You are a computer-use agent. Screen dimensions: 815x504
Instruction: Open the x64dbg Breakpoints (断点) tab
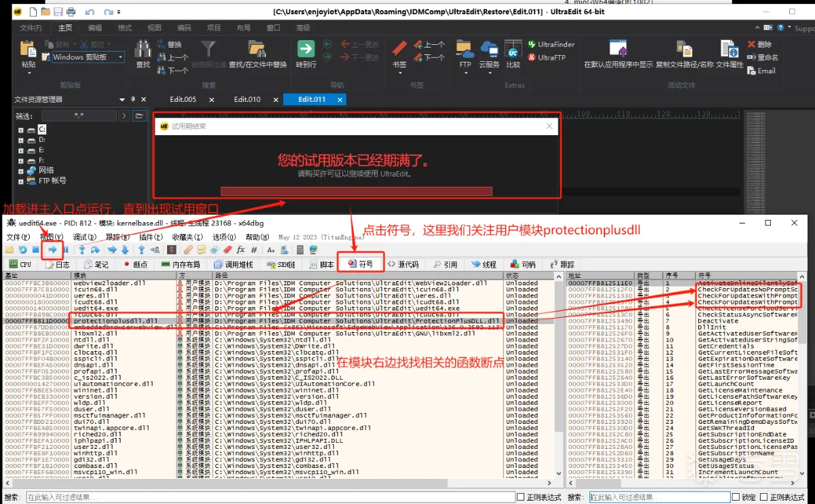[x=135, y=264]
